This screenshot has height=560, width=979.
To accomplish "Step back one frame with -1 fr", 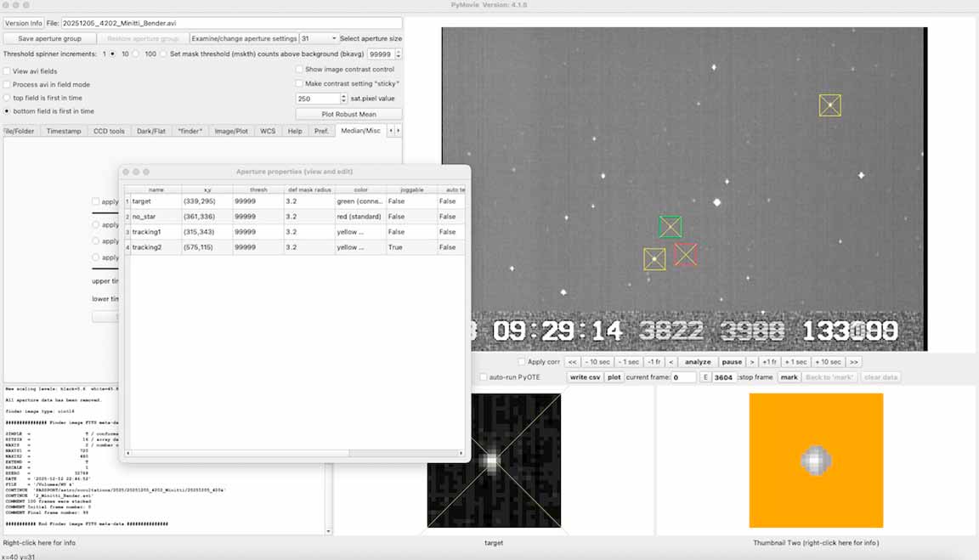I will 653,362.
